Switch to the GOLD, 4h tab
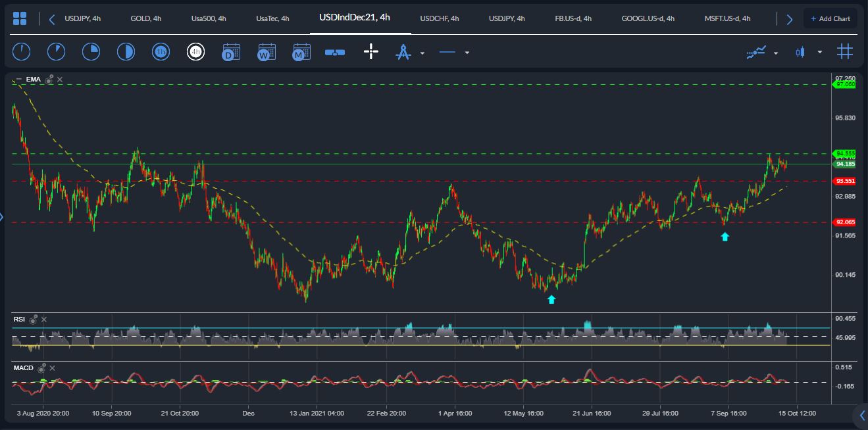Screen dimensions: 868x430 (145, 18)
